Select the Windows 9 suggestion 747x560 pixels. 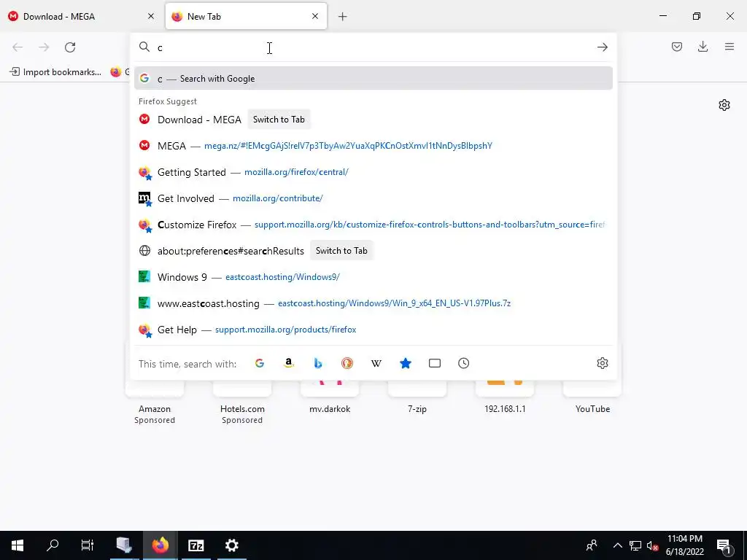coord(373,276)
